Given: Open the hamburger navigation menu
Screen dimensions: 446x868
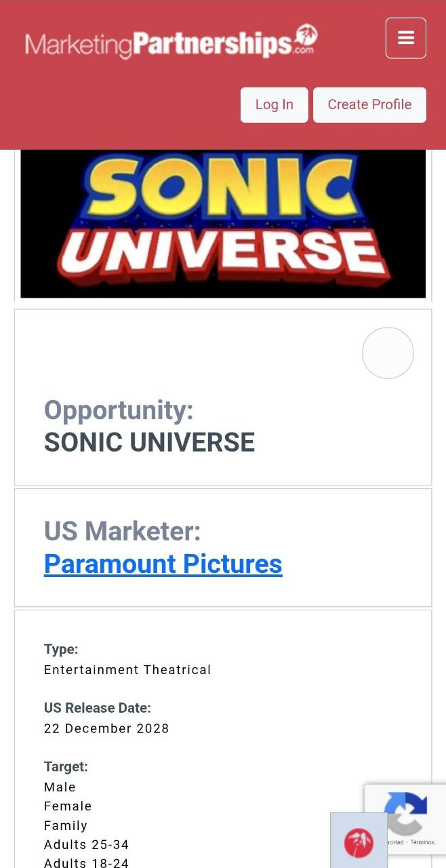Looking at the screenshot, I should (405, 38).
